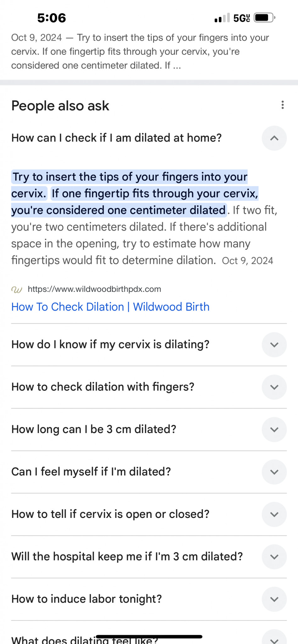The image size is (298, 644).
Task: Open the "How To Check Dilation | Wildwood Birth" link
Action: click(x=110, y=307)
